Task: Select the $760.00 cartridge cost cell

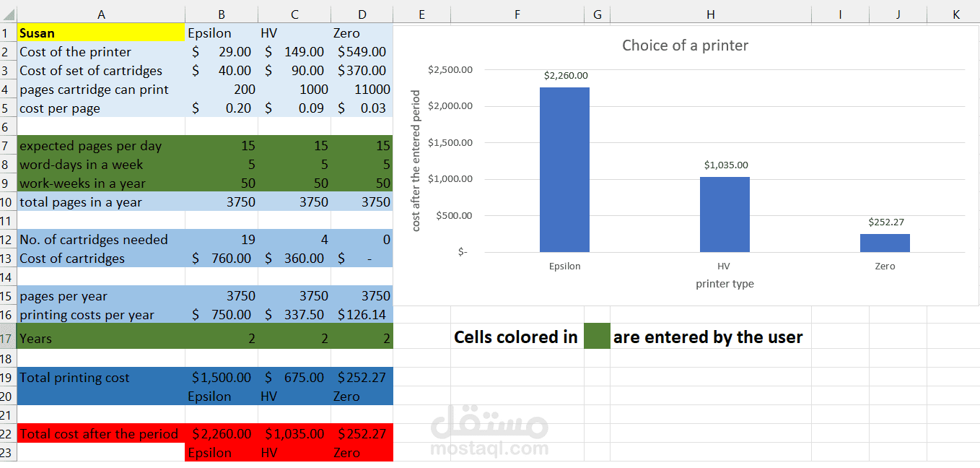Action: pyautogui.click(x=221, y=258)
